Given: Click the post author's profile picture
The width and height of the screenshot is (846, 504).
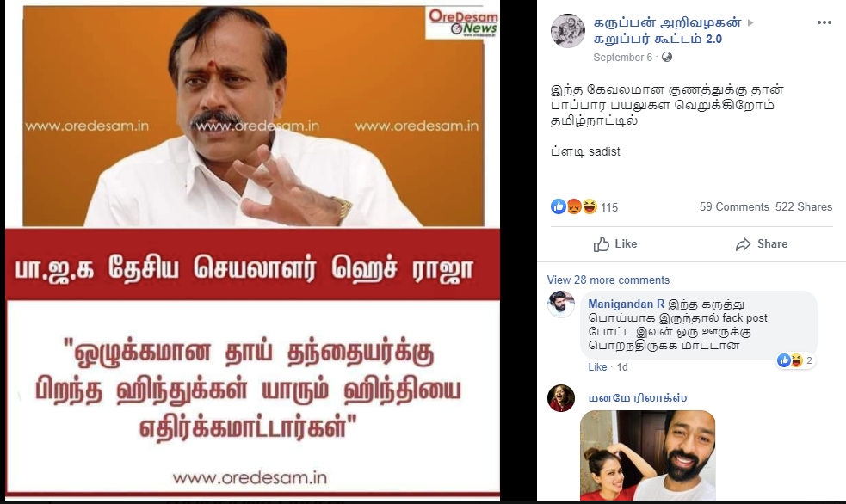Looking at the screenshot, I should tap(568, 31).
